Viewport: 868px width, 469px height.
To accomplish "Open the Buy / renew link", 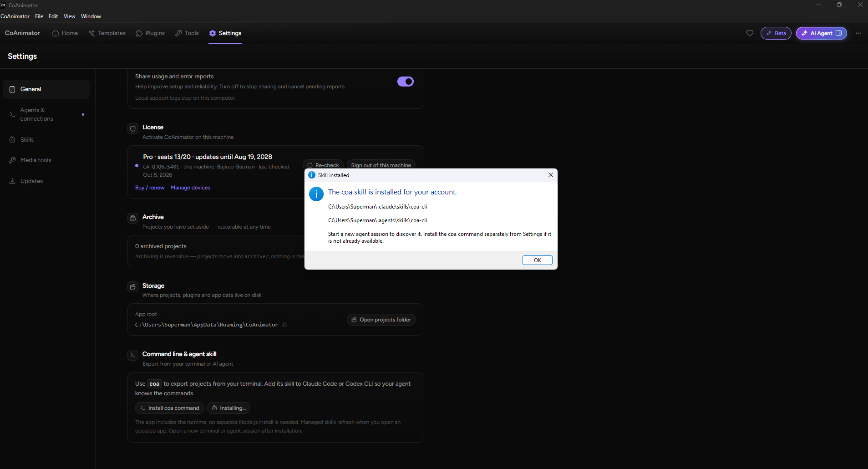I will point(150,188).
